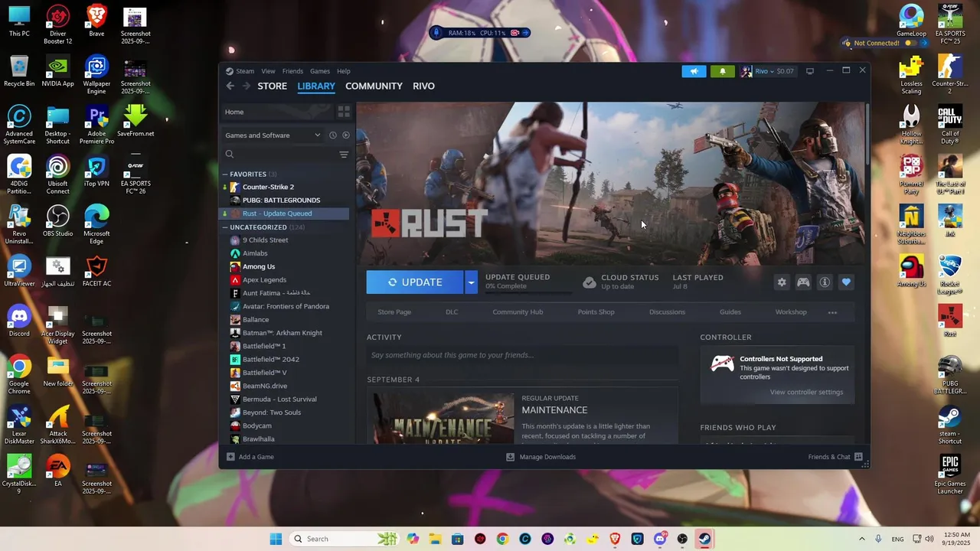The image size is (980, 551).
Task: Show Rust game info icon
Action: 825,282
